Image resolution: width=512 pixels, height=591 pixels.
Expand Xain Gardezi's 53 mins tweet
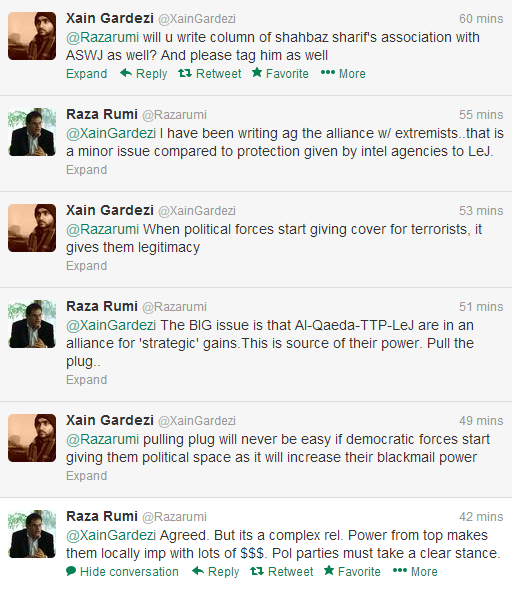[87, 266]
